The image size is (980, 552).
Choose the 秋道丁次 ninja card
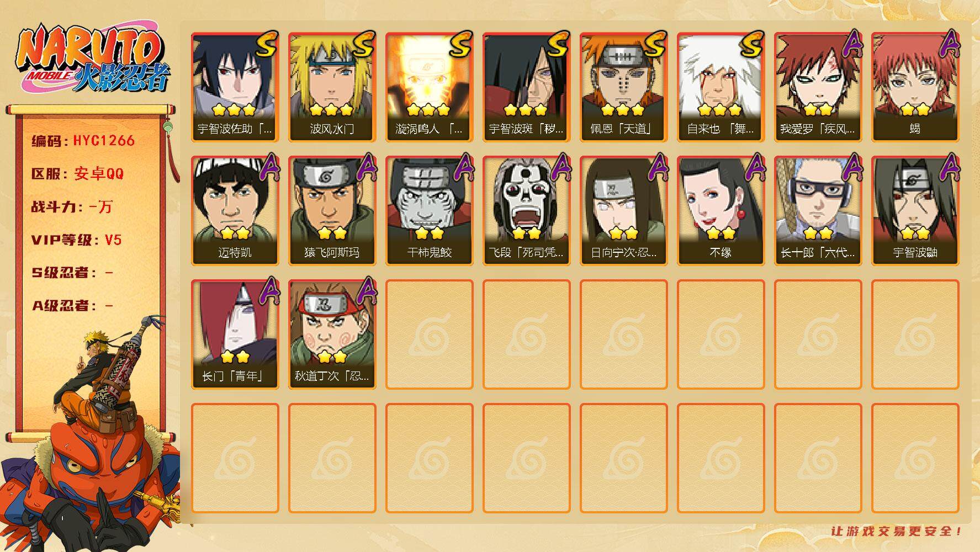tap(332, 334)
